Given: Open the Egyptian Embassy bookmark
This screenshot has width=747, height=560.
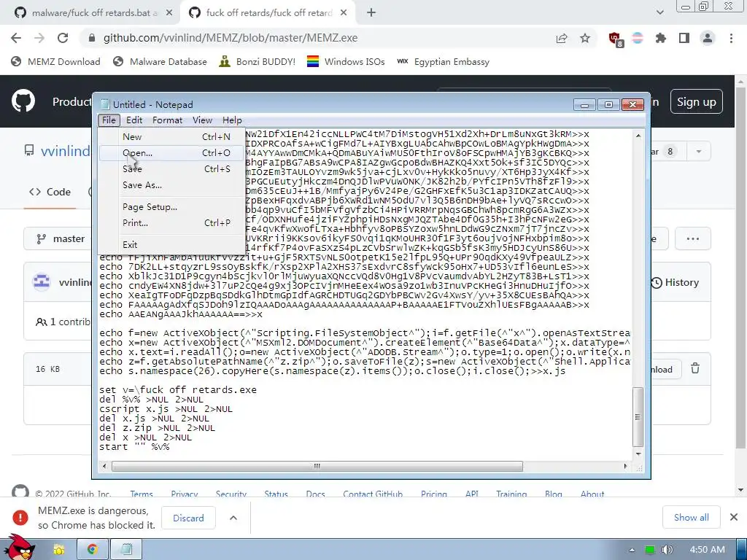Looking at the screenshot, I should pos(443,61).
